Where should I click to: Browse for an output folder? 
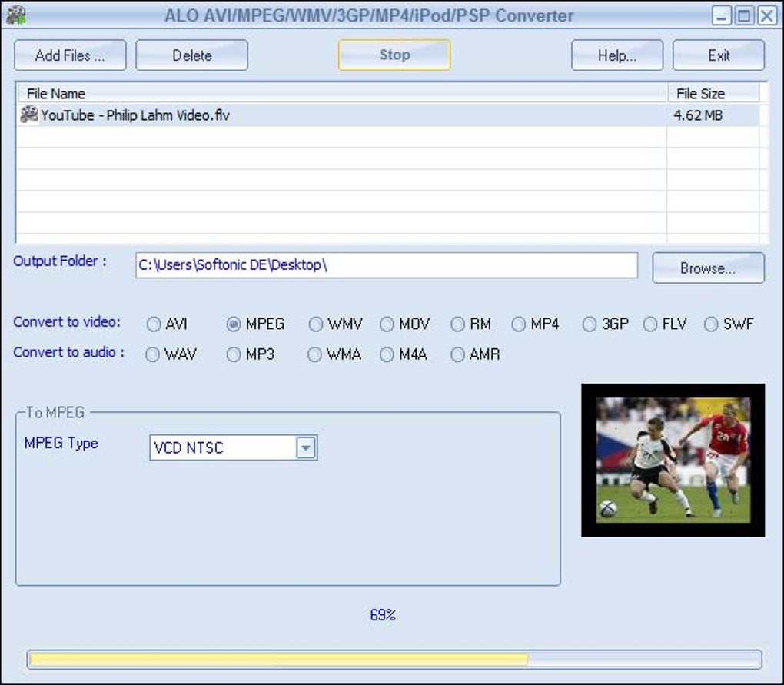tap(709, 268)
